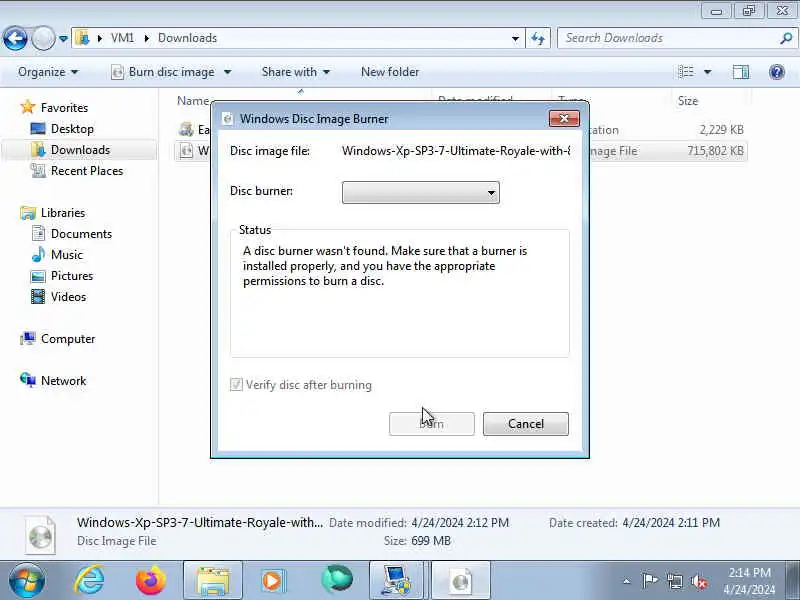800x600 pixels.
Task: Open Action Center flag icon
Action: click(649, 581)
